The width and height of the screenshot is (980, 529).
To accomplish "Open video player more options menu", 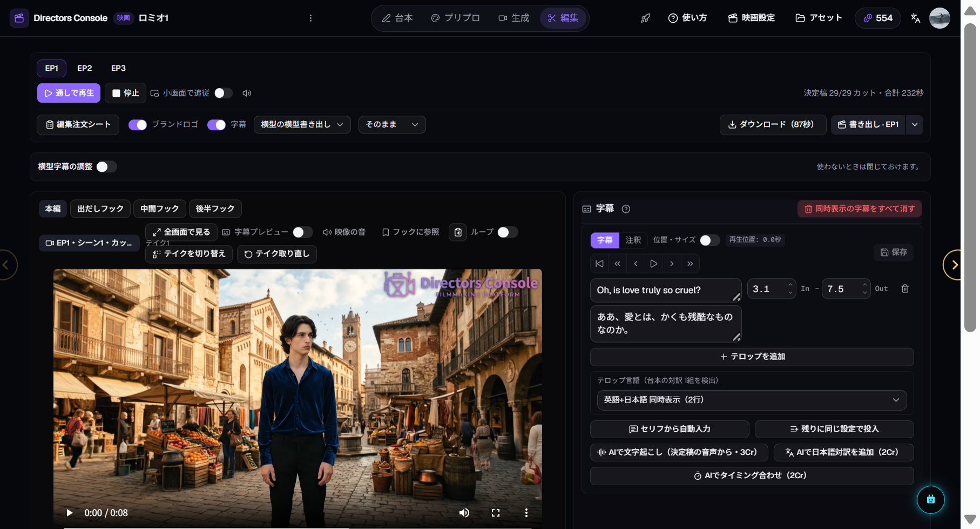I will coord(526,513).
